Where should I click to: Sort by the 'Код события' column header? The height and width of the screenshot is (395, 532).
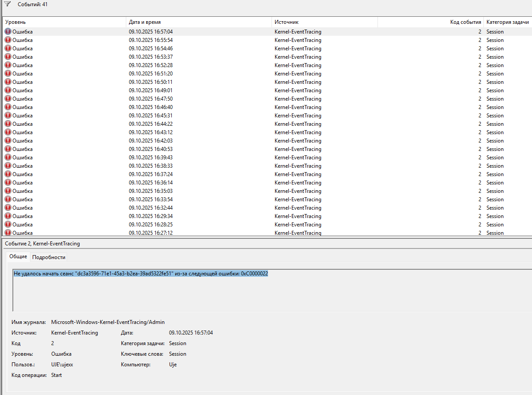pyautogui.click(x=430, y=22)
